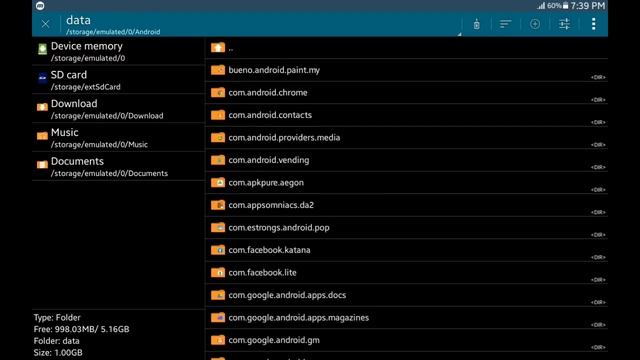Open com.google.android.apps.docs folder

(407, 295)
